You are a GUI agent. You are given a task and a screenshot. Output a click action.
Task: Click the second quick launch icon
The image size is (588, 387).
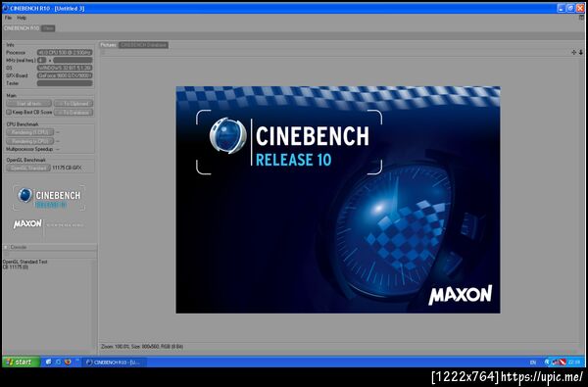tap(58, 362)
